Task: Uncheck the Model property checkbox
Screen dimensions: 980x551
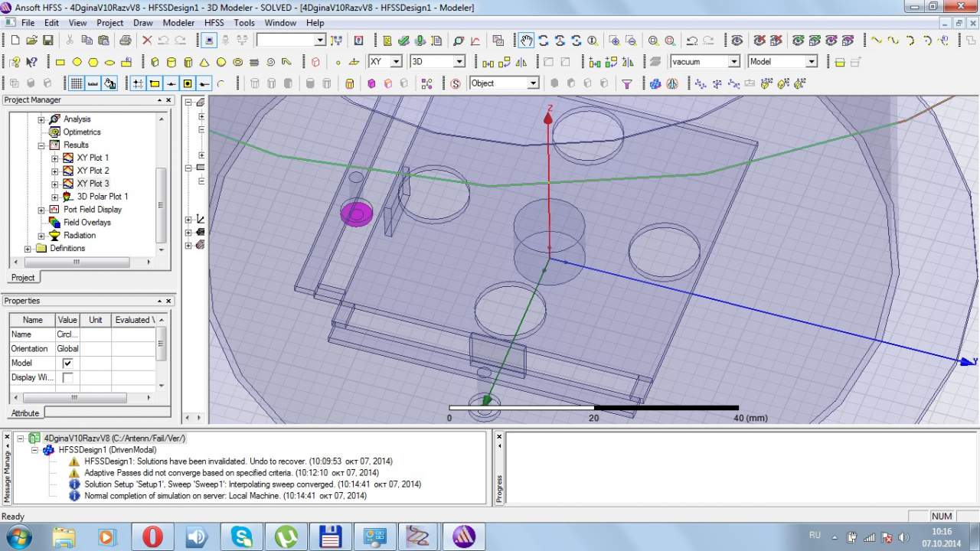Action: point(67,364)
